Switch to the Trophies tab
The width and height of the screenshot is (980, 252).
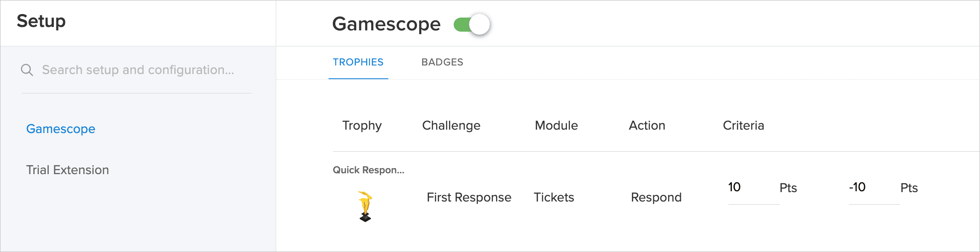(358, 62)
